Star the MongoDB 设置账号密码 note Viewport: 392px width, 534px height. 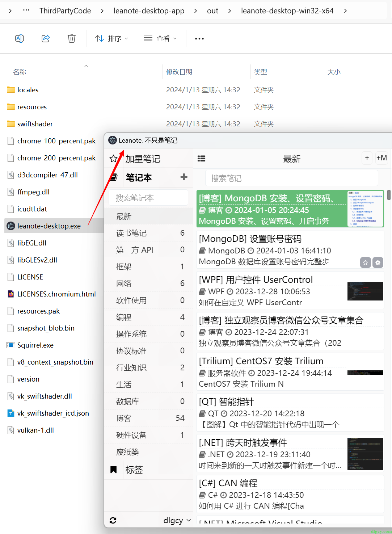pyautogui.click(x=365, y=263)
